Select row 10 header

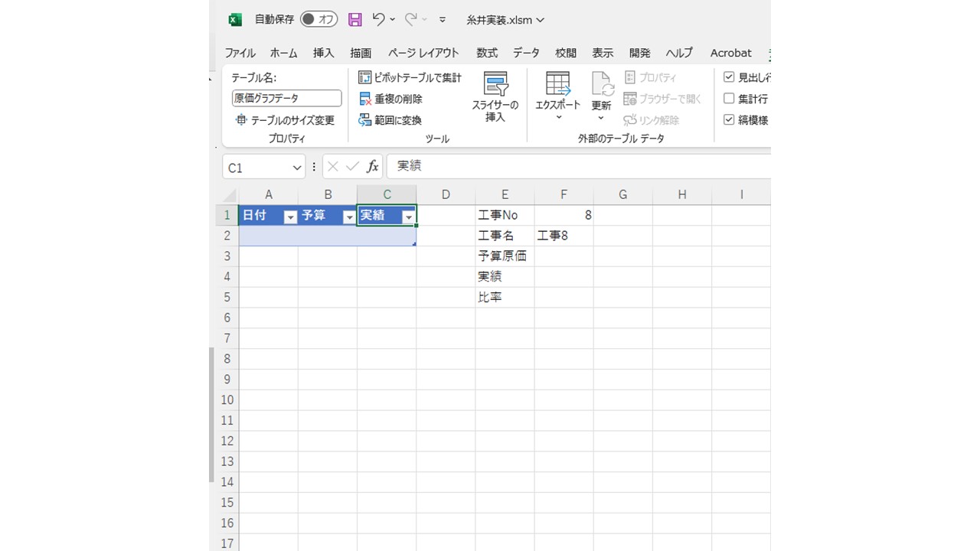click(227, 399)
